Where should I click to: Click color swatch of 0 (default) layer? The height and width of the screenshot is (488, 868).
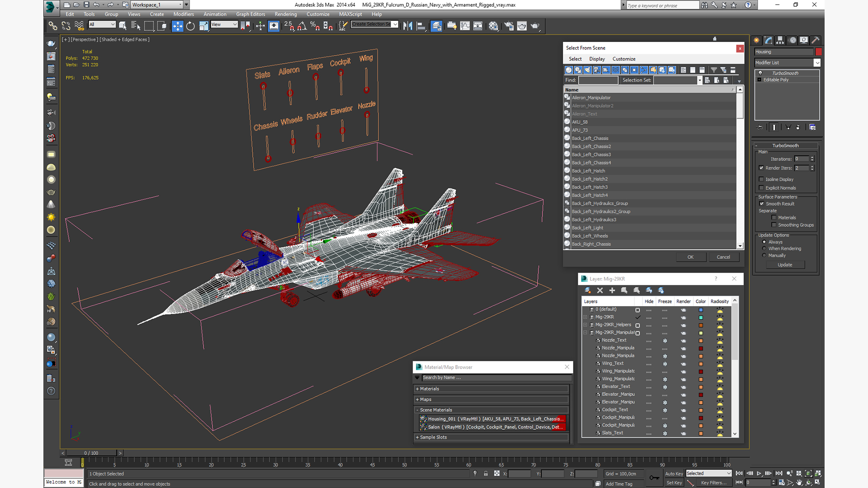[x=701, y=310]
